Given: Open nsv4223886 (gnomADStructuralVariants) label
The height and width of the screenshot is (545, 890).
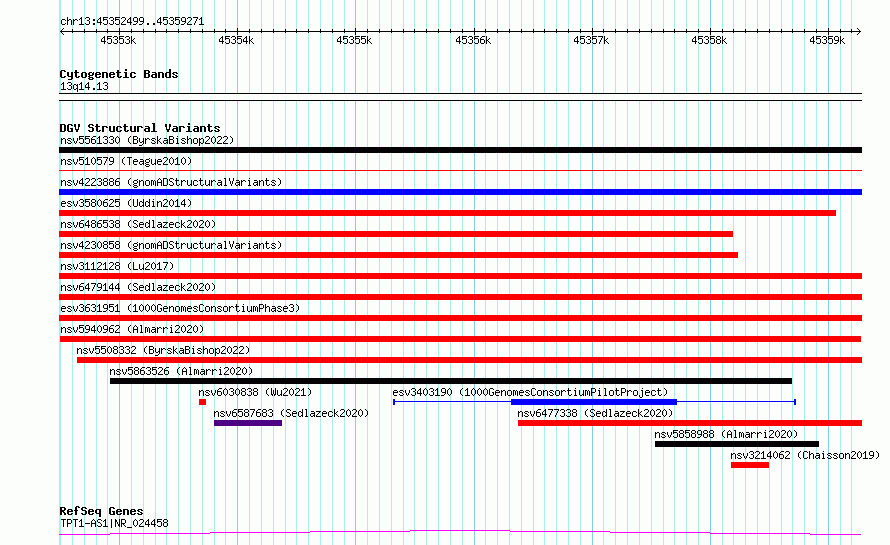Looking at the screenshot, I should pyautogui.click(x=171, y=182).
